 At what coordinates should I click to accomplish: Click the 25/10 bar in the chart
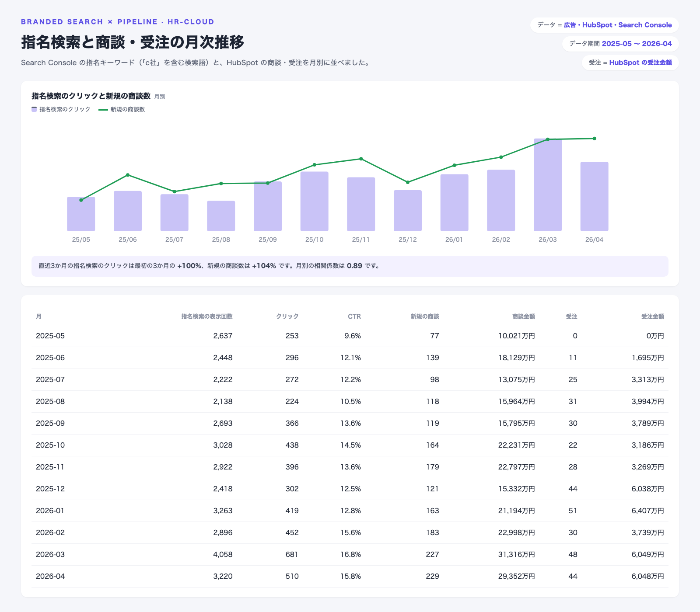[x=315, y=202]
